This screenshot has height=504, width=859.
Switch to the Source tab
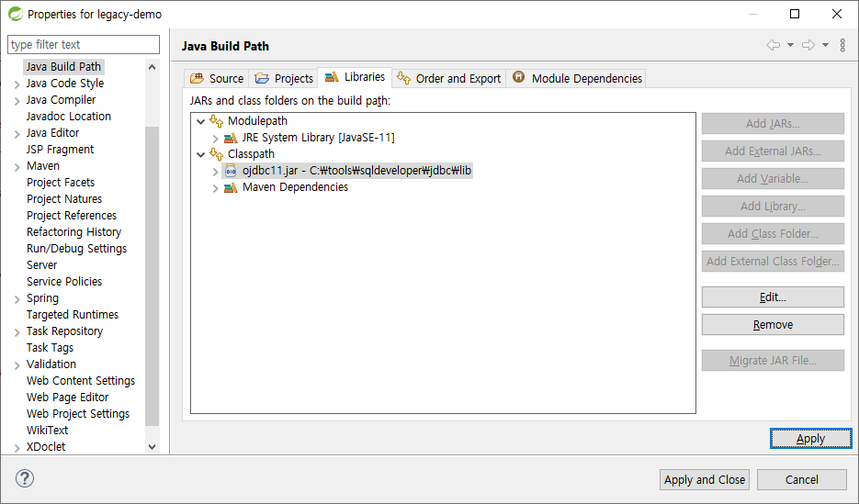coord(217,78)
